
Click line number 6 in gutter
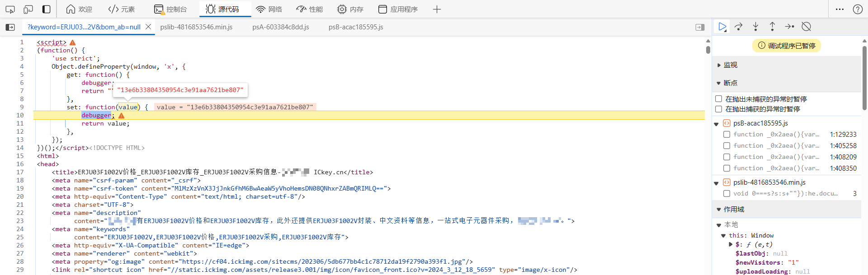click(x=22, y=83)
